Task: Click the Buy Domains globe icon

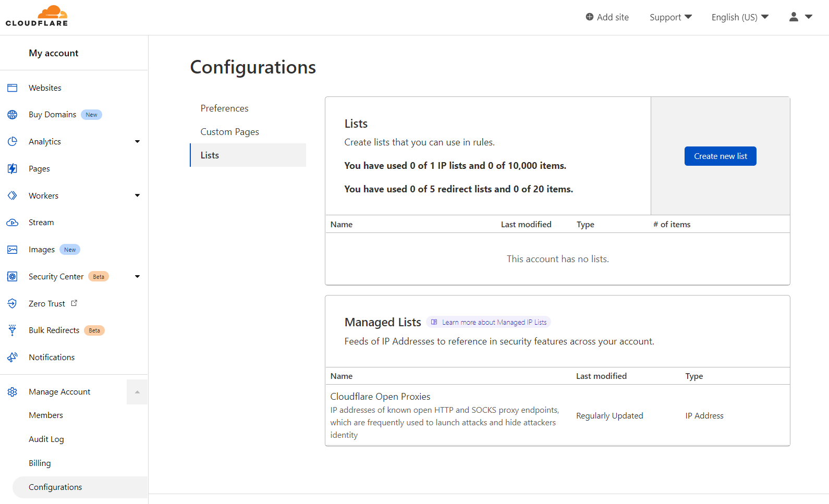Action: coord(13,115)
